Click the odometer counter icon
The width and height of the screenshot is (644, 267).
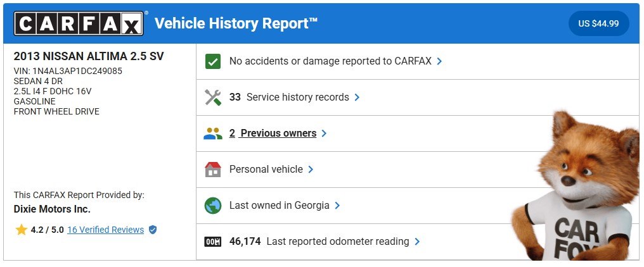pos(213,242)
